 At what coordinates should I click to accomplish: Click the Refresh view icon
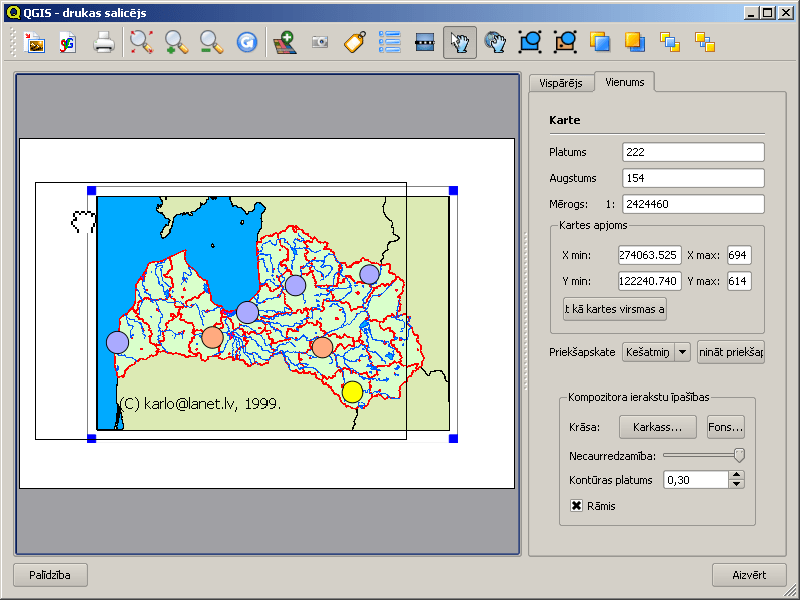[x=247, y=43]
